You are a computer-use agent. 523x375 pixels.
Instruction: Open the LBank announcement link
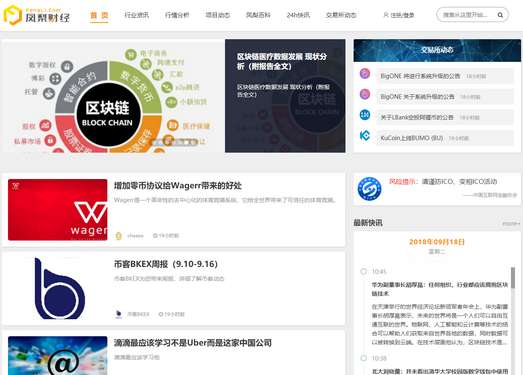click(x=417, y=117)
